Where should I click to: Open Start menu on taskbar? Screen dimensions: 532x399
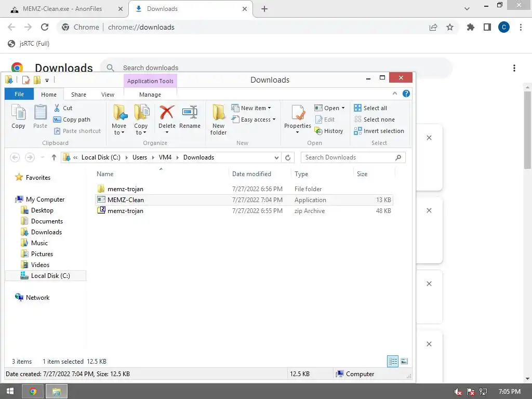coord(10,391)
